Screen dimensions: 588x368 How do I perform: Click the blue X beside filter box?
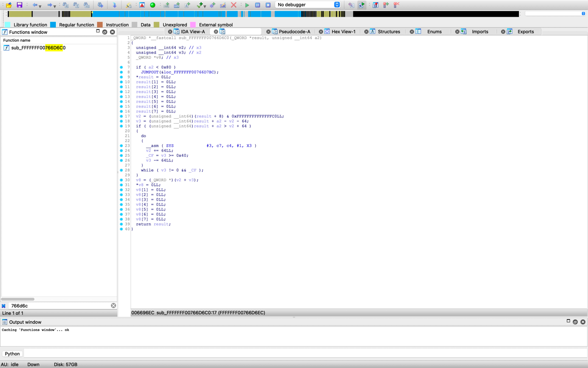tap(3, 306)
